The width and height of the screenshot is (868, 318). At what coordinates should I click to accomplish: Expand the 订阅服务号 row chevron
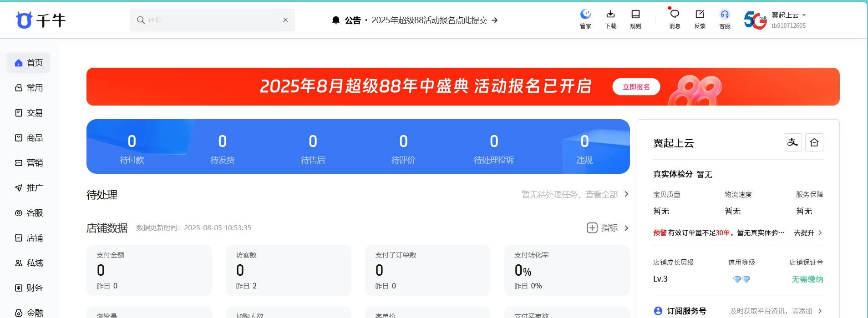point(820,311)
